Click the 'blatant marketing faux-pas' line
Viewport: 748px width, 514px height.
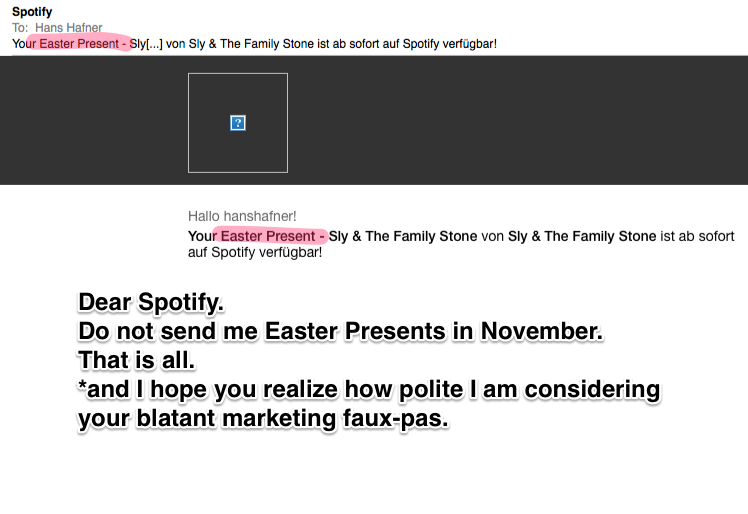click(263, 419)
